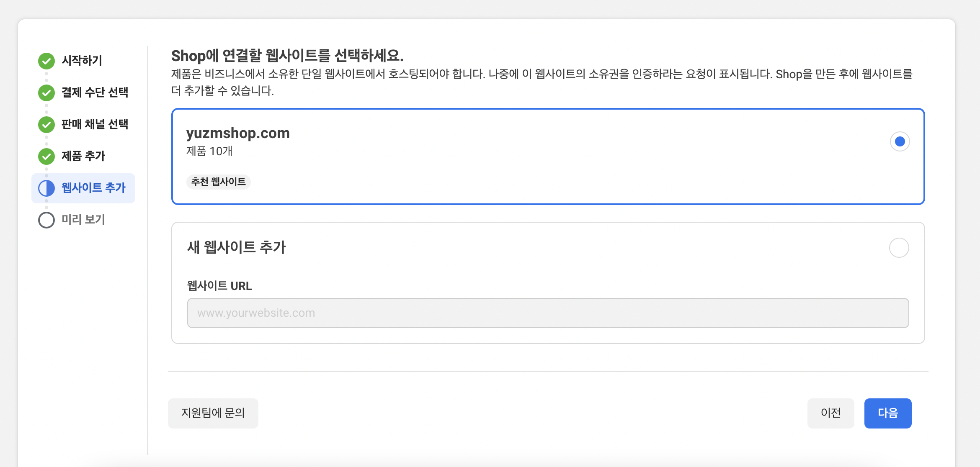Click the green checkmark beside 제품 추가
The image size is (980, 467).
coord(46,157)
